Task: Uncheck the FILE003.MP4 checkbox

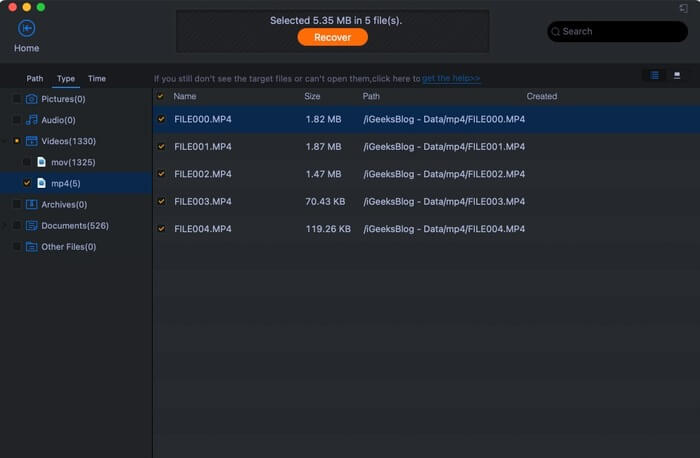Action: pyautogui.click(x=161, y=201)
